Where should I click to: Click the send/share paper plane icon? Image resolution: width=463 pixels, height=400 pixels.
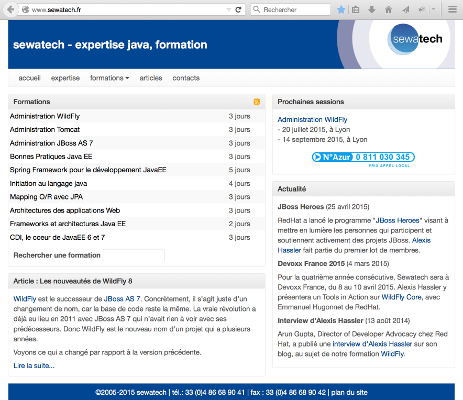pos(406,10)
